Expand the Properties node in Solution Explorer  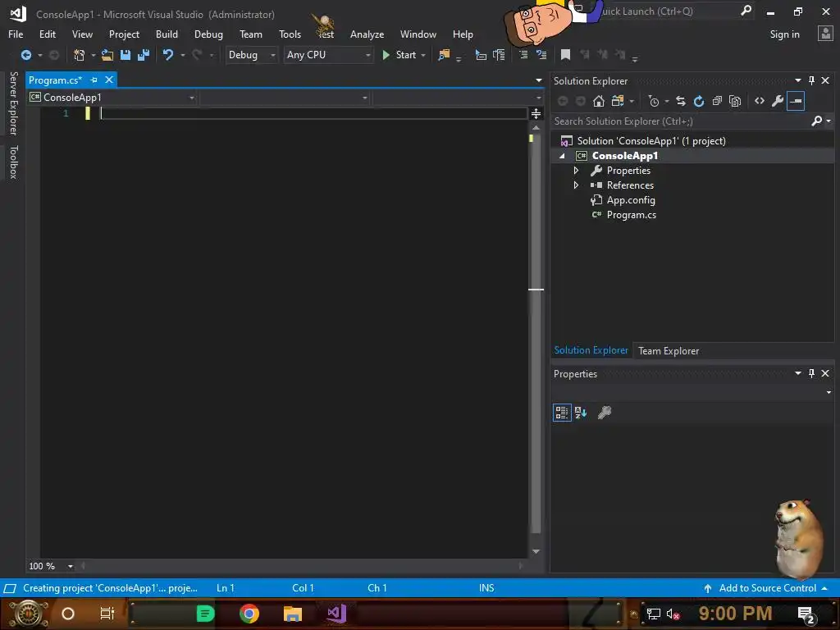577,171
